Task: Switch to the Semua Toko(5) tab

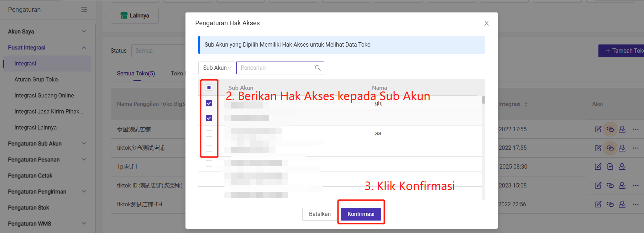Action: point(136,74)
